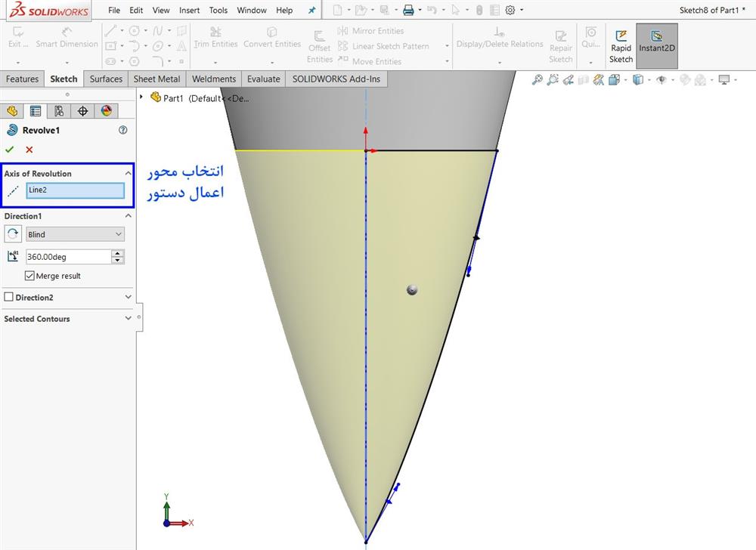Open the FeatureManager design tree tab
Image resolution: width=756 pixels, height=550 pixels.
point(12,111)
